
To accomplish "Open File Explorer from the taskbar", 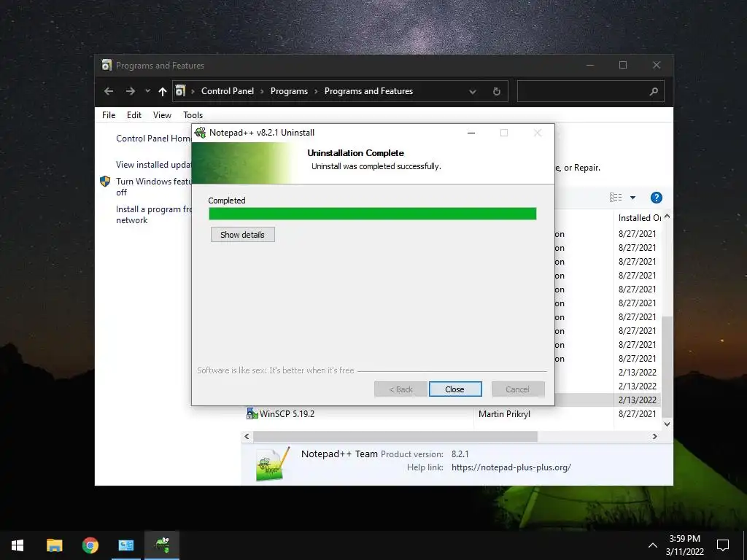I will (54, 545).
